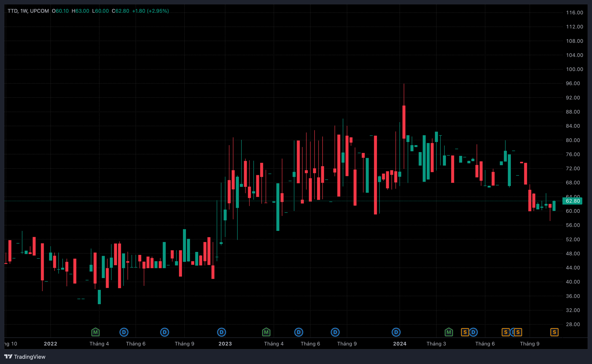Image resolution: width=592 pixels, height=364 pixels.
Task: Click the 116.00 price axis label
Action: 574,12
